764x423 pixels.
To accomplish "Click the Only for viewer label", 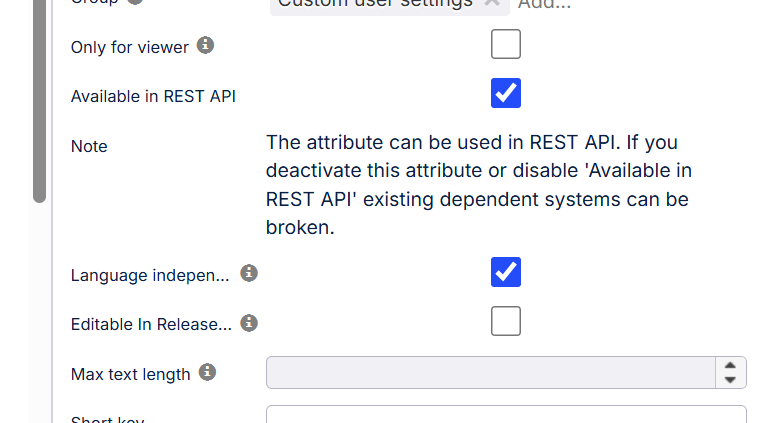I will [x=128, y=47].
